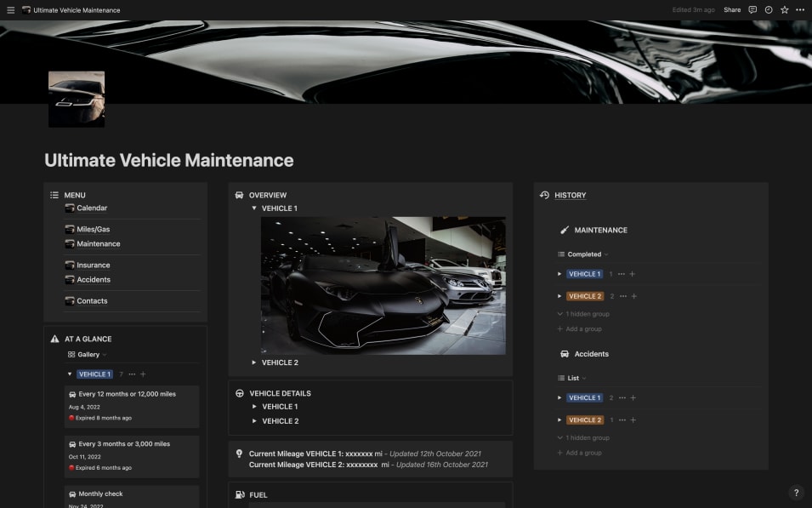Viewport: 812px width, 508px height.
Task: Open the Gallery view dropdown in At A Glance
Action: pyautogui.click(x=87, y=356)
